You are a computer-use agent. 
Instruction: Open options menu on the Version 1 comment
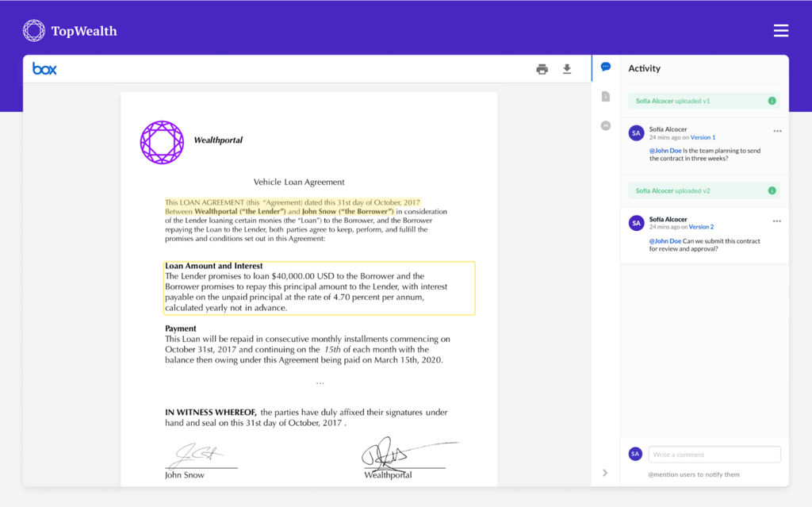tap(777, 130)
